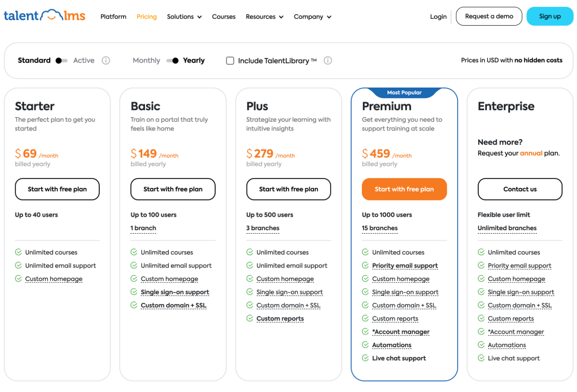Click Automations in Enterprise plan
Screen dimensions: 577x392
[507, 345]
